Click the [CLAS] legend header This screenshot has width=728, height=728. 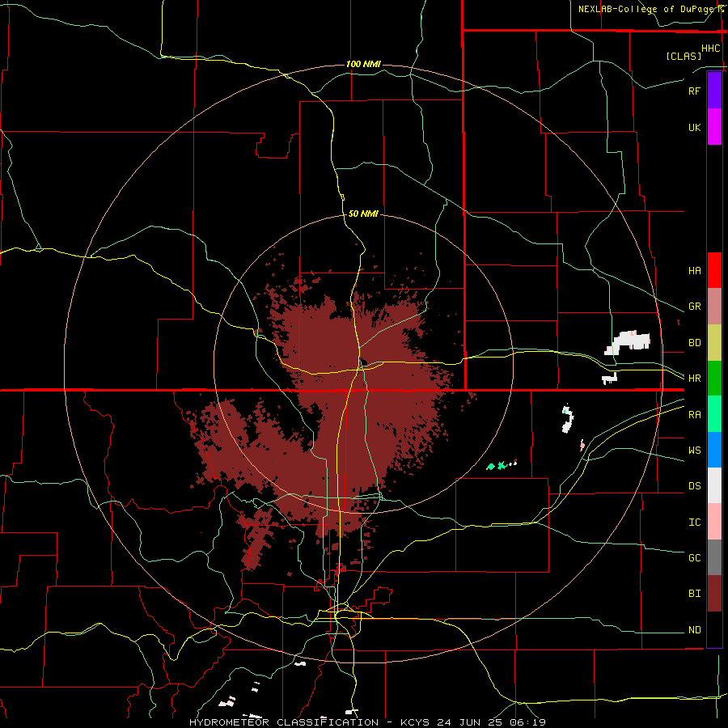pos(683,56)
